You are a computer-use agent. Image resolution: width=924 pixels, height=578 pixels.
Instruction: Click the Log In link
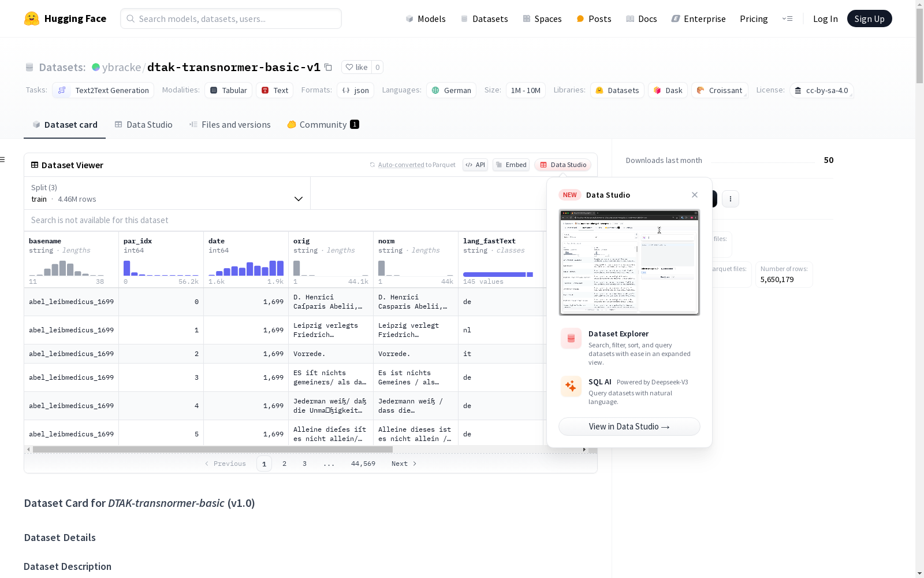point(825,18)
